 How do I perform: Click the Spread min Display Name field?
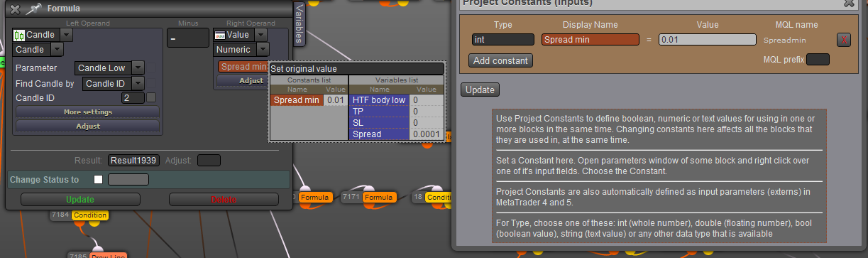[x=590, y=40]
